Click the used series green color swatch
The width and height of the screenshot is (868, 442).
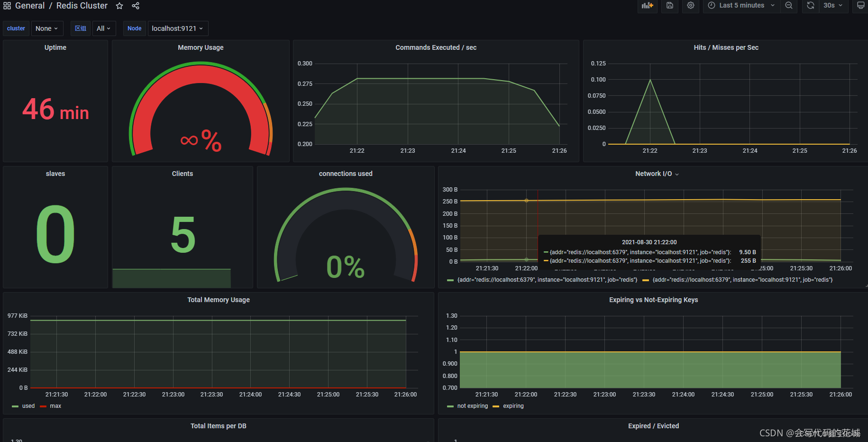point(15,406)
